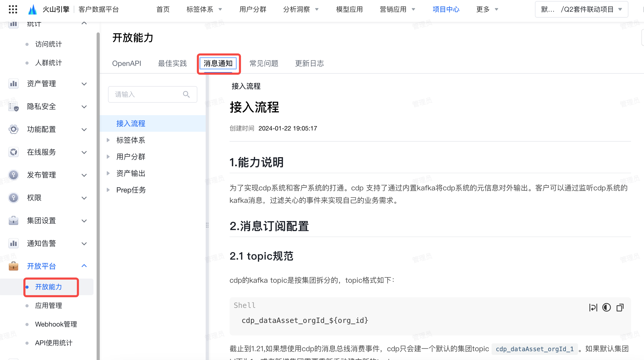Expand the 权限 sidebar section
This screenshot has width=644, height=360.
click(x=84, y=198)
